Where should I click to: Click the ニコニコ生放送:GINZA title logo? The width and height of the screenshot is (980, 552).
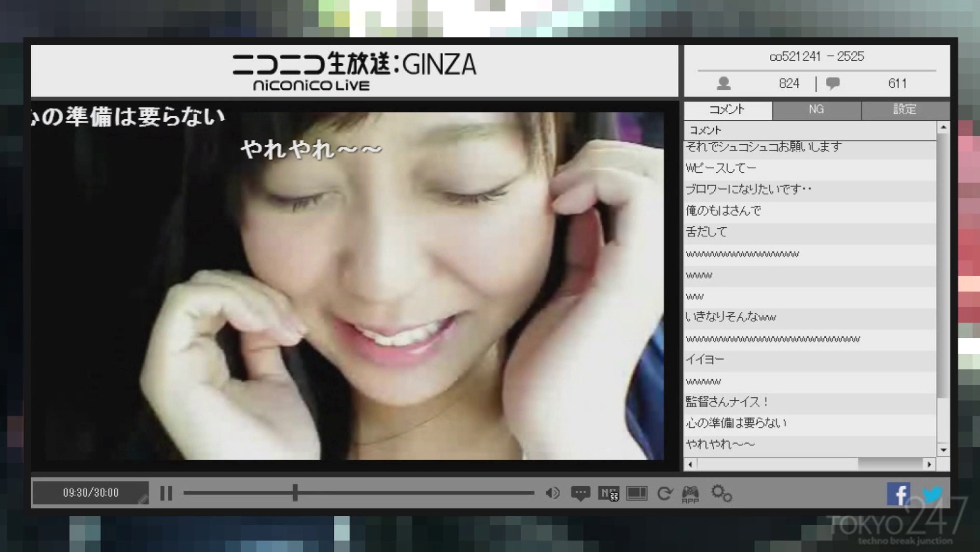354,72
